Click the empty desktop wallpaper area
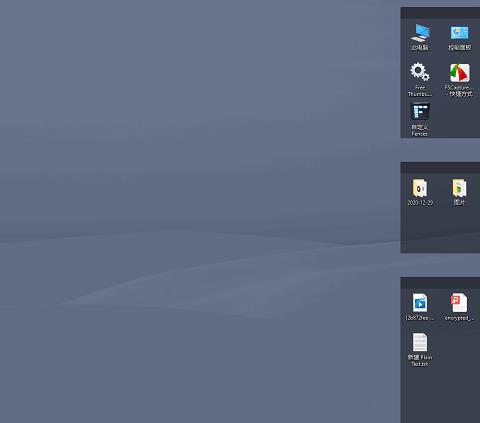480x423 pixels. tap(200, 167)
